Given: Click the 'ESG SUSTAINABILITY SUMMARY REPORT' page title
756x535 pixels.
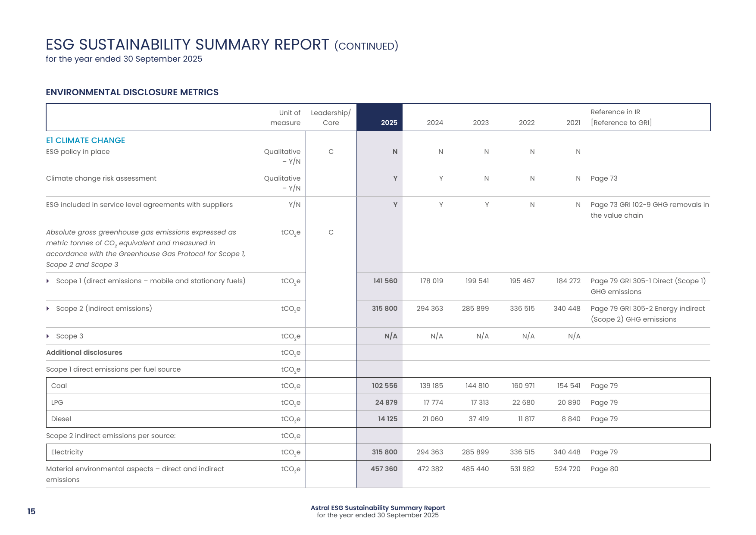Looking at the screenshot, I should pyautogui.click(x=187, y=45).
